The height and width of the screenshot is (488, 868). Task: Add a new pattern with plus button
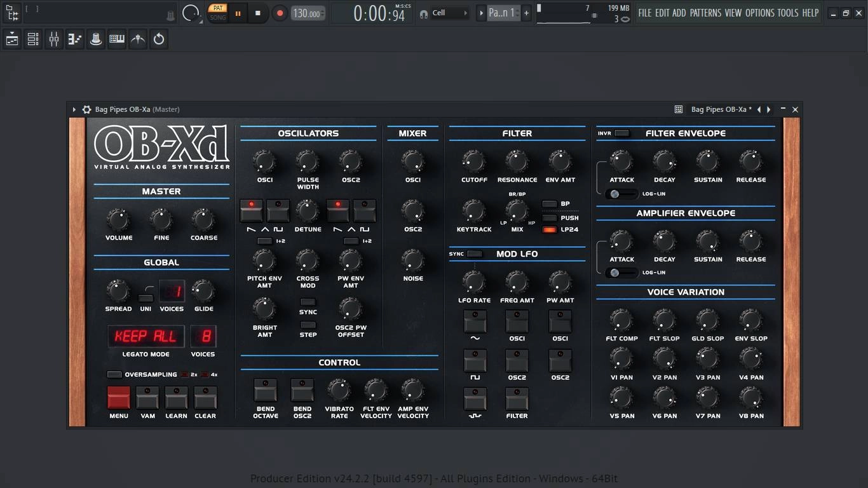click(x=526, y=13)
